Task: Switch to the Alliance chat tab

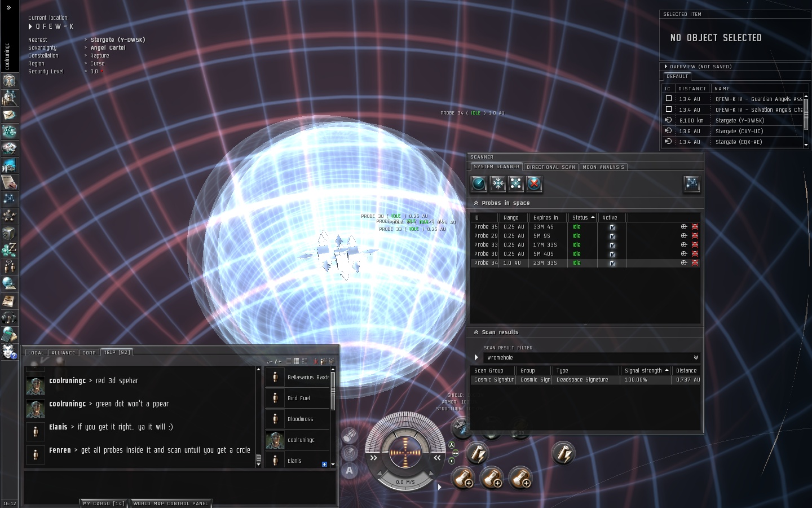Action: pos(63,353)
